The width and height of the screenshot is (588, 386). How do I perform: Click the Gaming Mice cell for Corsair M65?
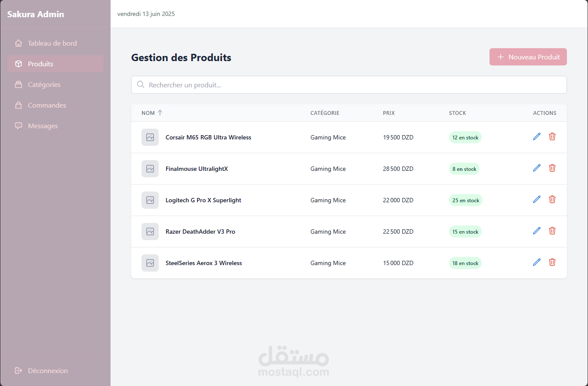tap(328, 137)
